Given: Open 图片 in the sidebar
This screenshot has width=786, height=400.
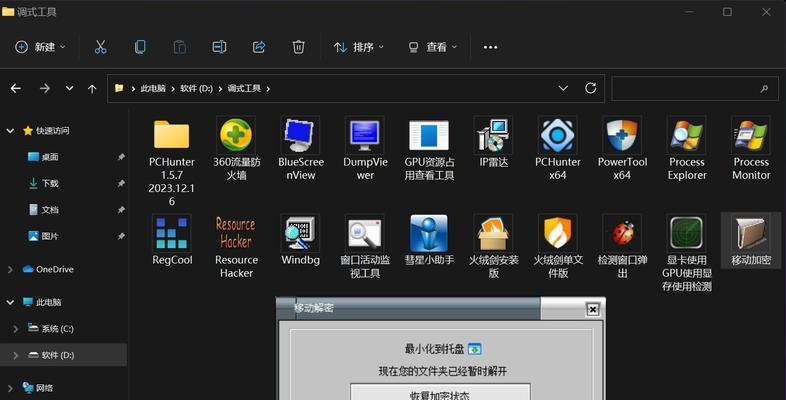Looking at the screenshot, I should tap(50, 236).
